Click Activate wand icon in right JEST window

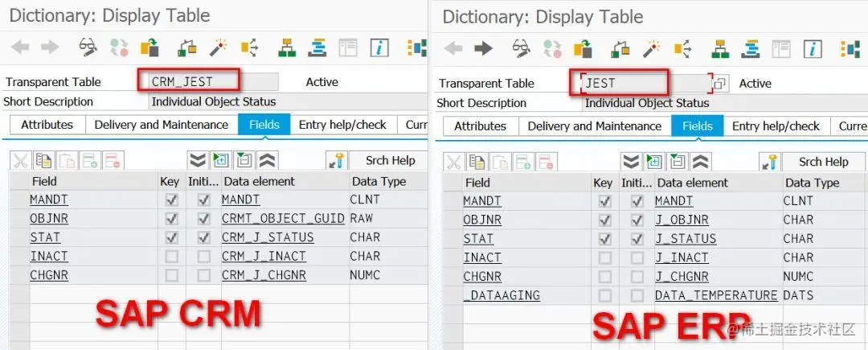point(652,49)
